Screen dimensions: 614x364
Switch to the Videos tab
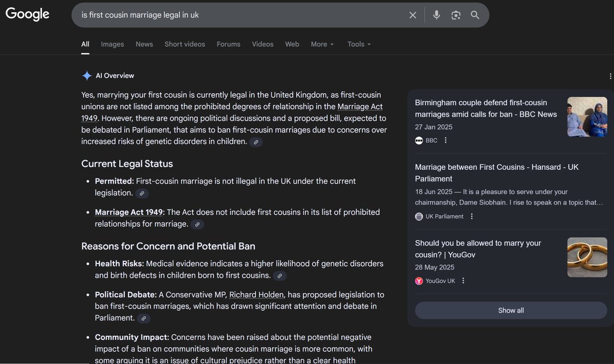click(x=262, y=44)
